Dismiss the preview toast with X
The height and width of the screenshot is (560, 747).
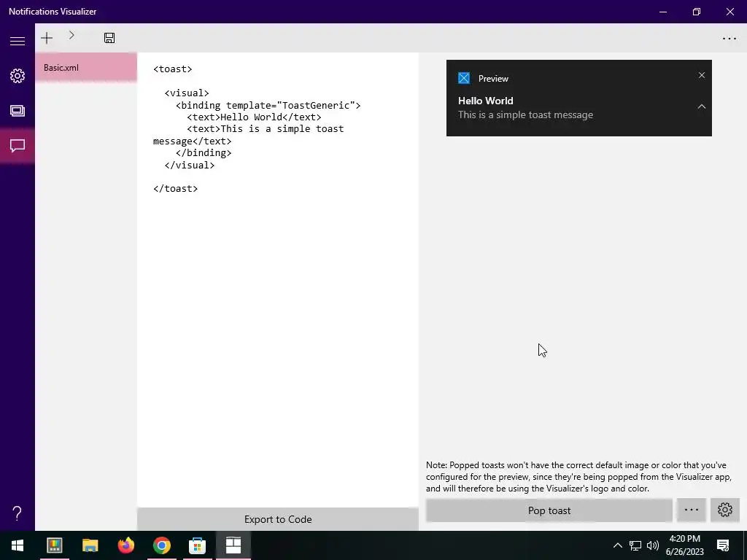pyautogui.click(x=702, y=75)
